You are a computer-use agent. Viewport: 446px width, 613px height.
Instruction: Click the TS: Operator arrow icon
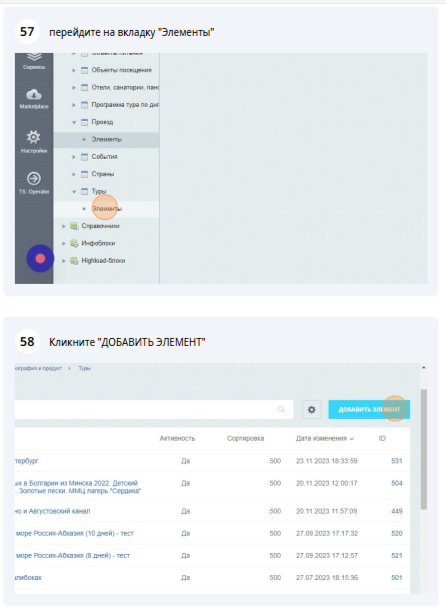tap(34, 179)
